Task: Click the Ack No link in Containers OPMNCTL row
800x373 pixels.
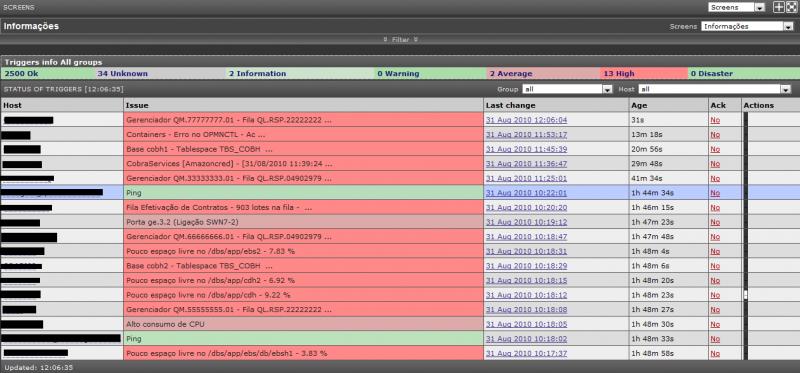Action: (x=715, y=135)
